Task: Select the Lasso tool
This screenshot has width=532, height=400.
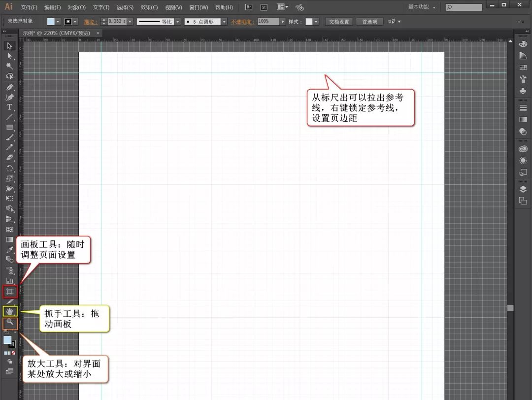Action: 9,76
